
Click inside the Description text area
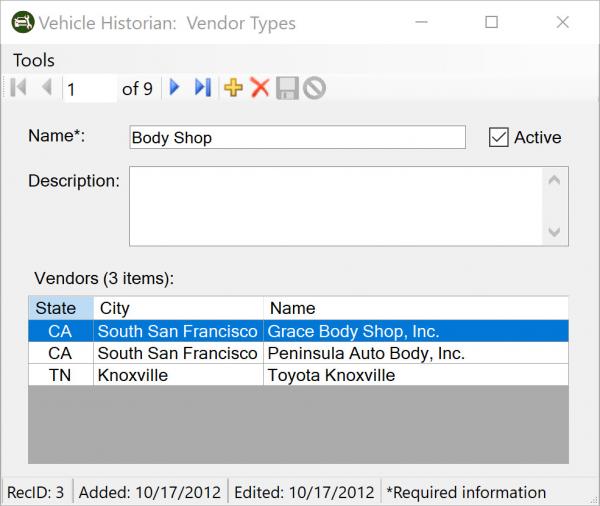pos(336,206)
